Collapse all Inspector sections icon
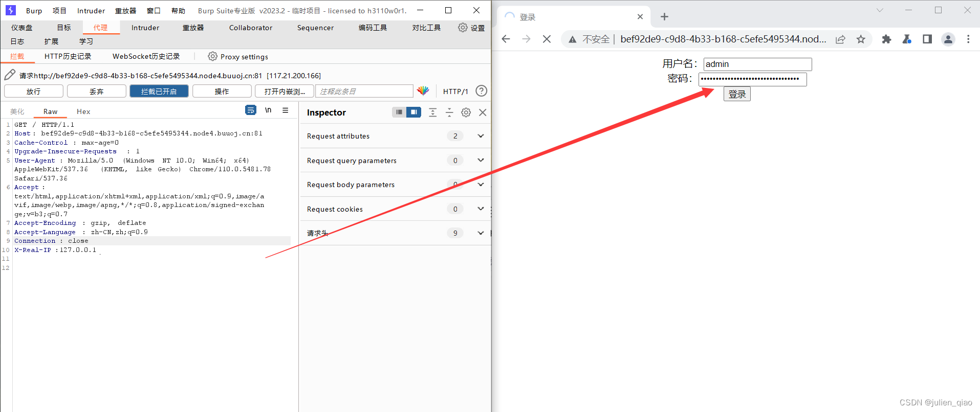Viewport: 980px width, 412px height. click(449, 112)
